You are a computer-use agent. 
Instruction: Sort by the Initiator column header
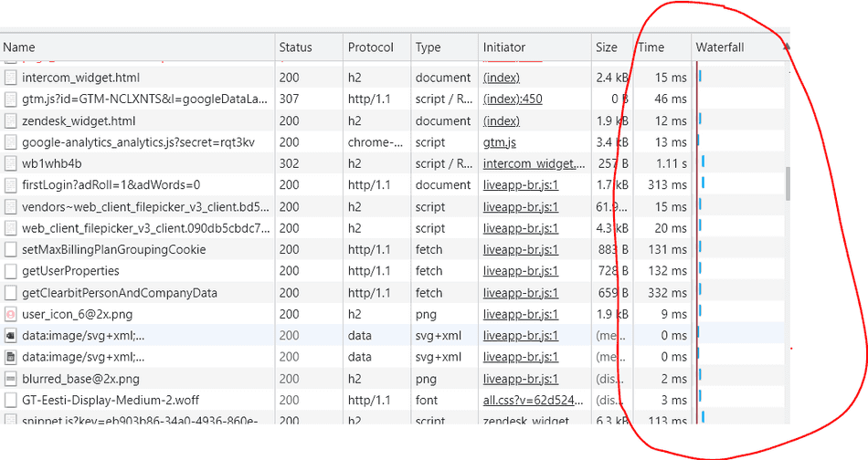tap(535, 47)
